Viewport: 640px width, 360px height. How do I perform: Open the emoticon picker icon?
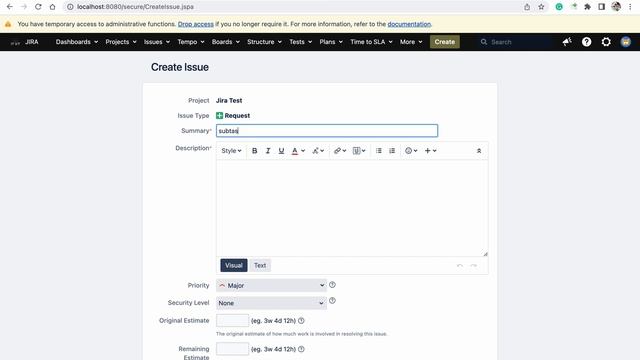(411, 151)
